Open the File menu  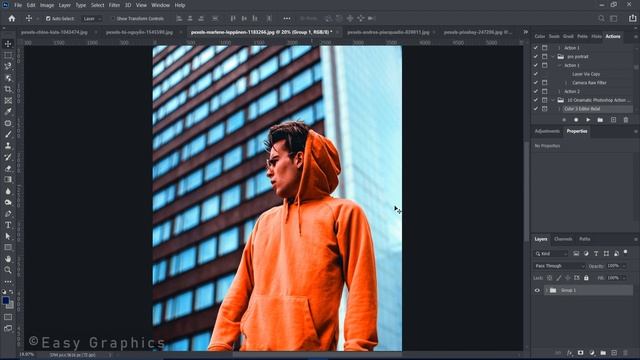tap(18, 5)
